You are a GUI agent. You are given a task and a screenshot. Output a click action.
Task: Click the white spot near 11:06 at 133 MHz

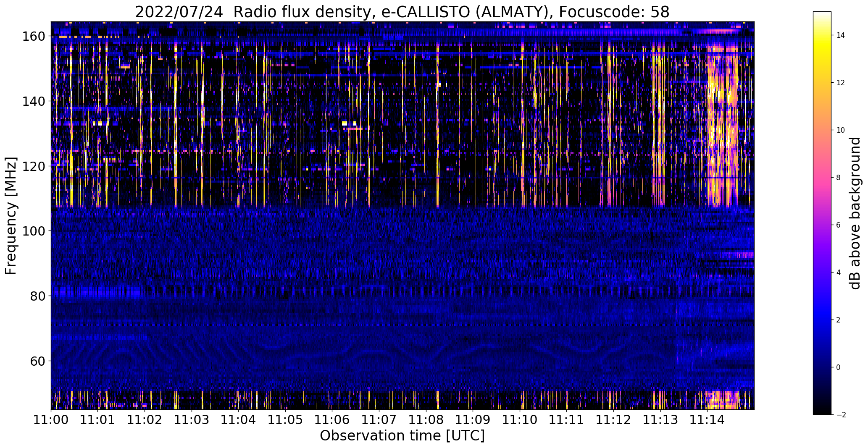point(345,123)
